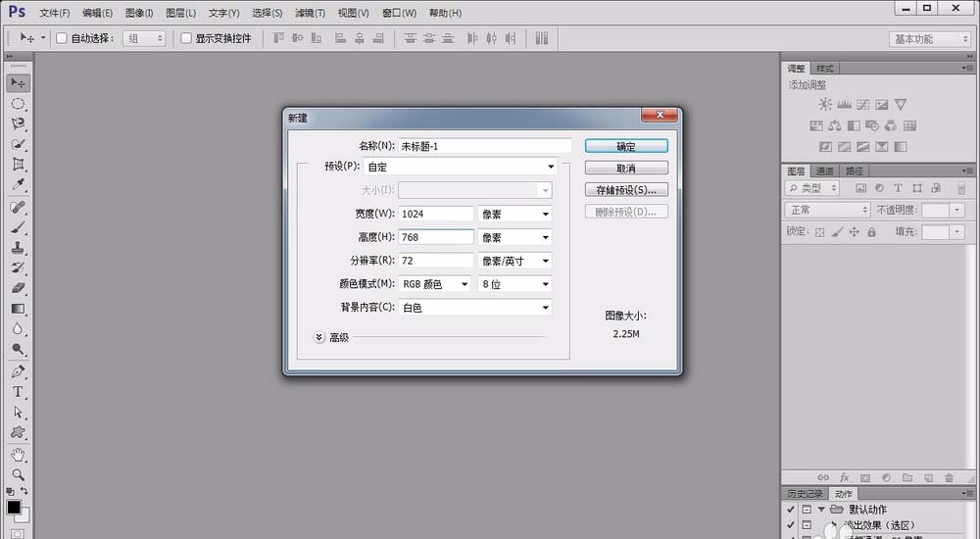Select the Custom Shape tool
Screen dimensions: 980x539
18,432
